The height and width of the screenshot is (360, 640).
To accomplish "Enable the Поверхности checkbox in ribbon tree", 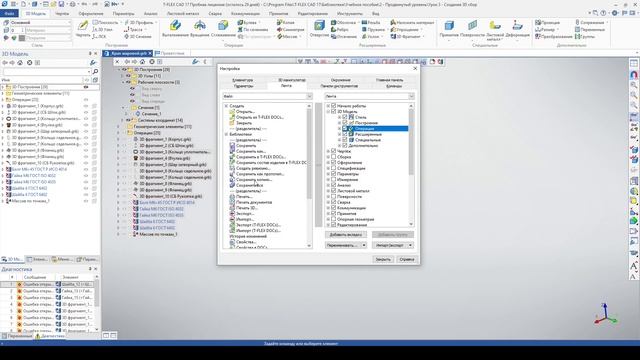I will point(333,196).
